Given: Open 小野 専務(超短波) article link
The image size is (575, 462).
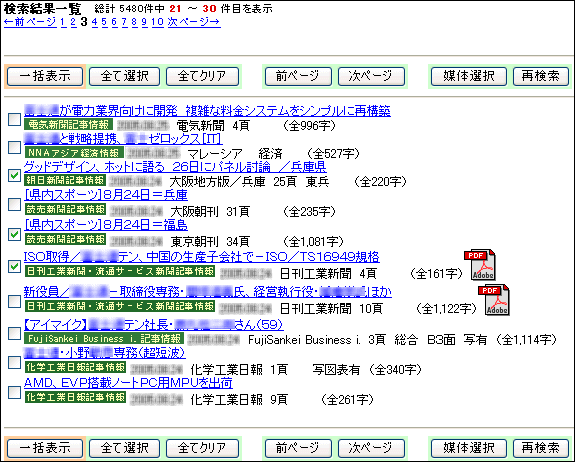Looking at the screenshot, I should (105, 352).
